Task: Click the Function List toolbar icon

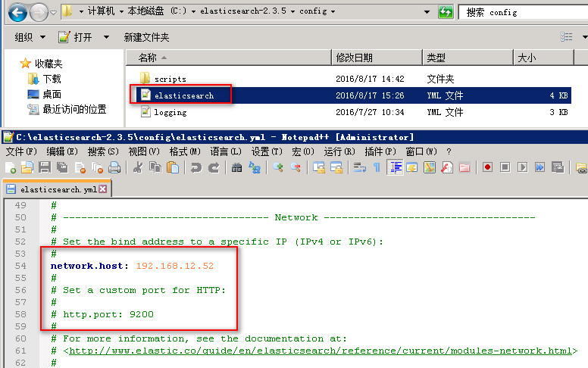Action: (447, 167)
